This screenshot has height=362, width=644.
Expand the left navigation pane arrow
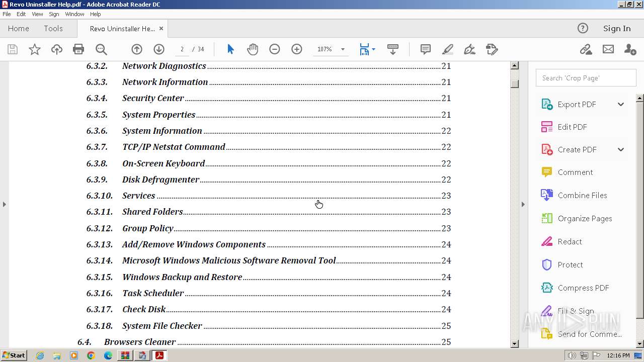(5, 204)
